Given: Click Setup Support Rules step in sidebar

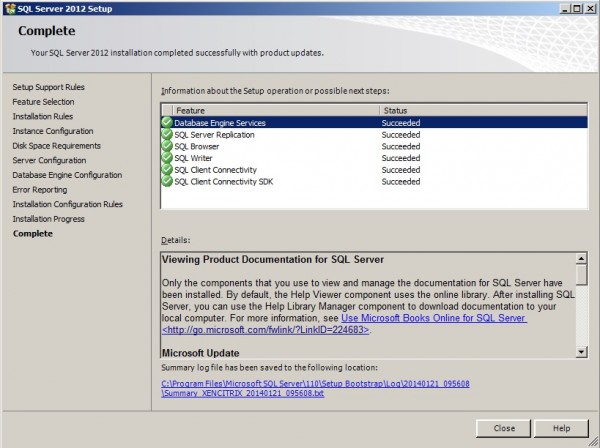Looking at the screenshot, I should (x=48, y=87).
